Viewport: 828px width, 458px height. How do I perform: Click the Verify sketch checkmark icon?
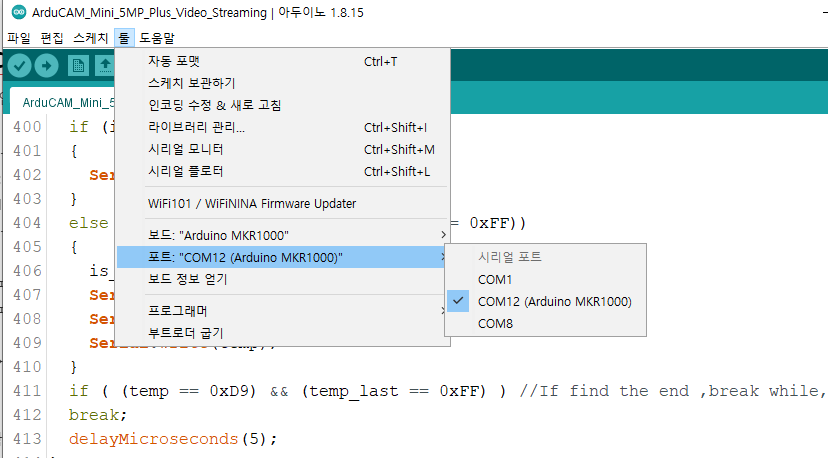[20, 66]
